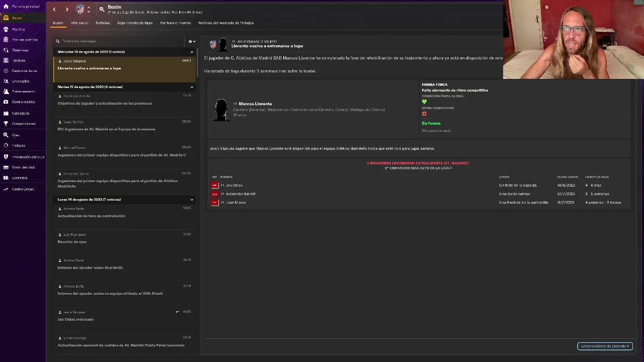The height and width of the screenshot is (362, 644).
Task: Open the Plan de plantilla icon
Action: [6, 40]
